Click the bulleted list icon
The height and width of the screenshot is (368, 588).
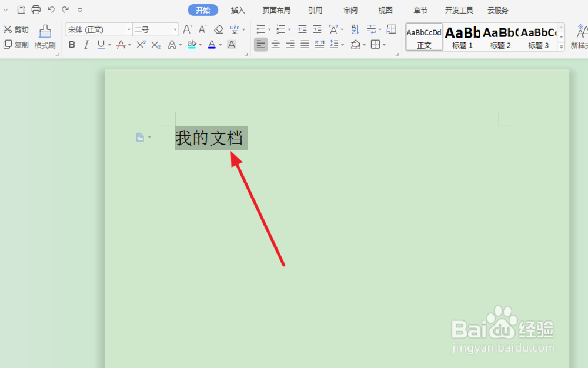[261, 29]
